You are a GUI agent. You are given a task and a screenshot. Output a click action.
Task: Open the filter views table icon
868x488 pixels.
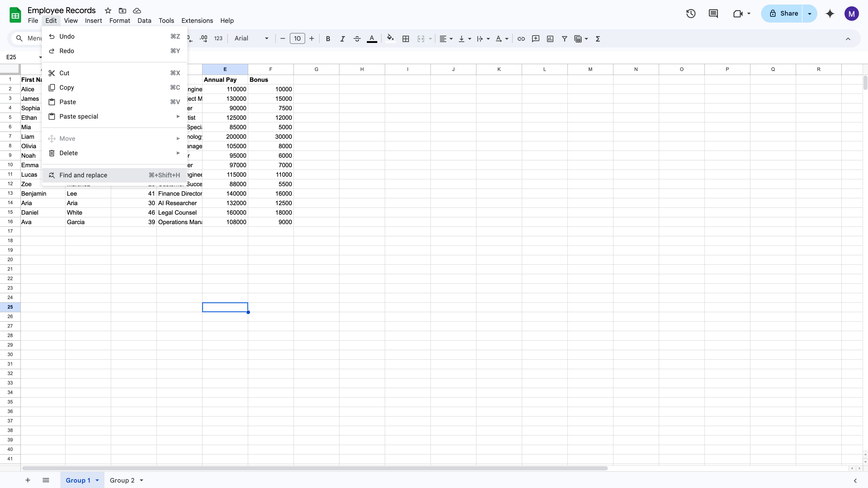[x=578, y=39]
